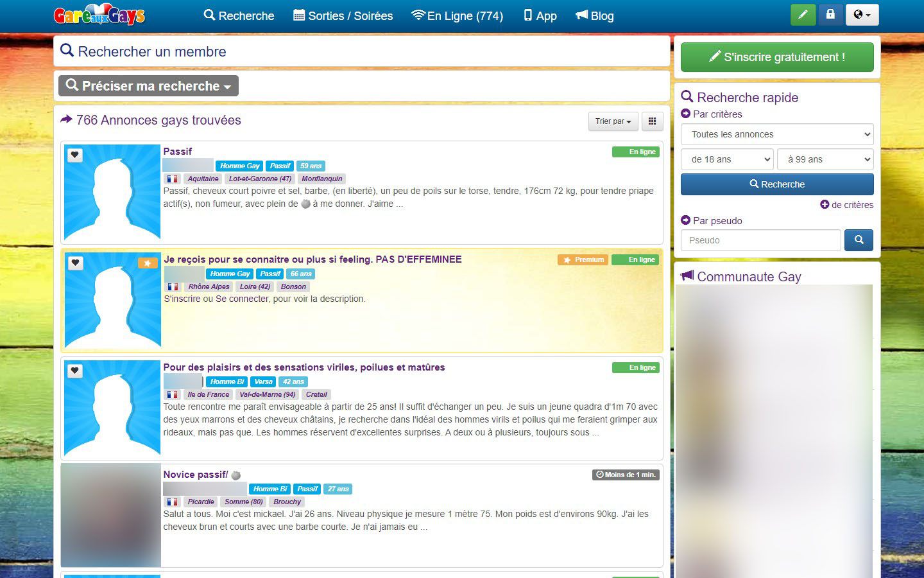Open Sorties / Soirées menu

click(343, 15)
